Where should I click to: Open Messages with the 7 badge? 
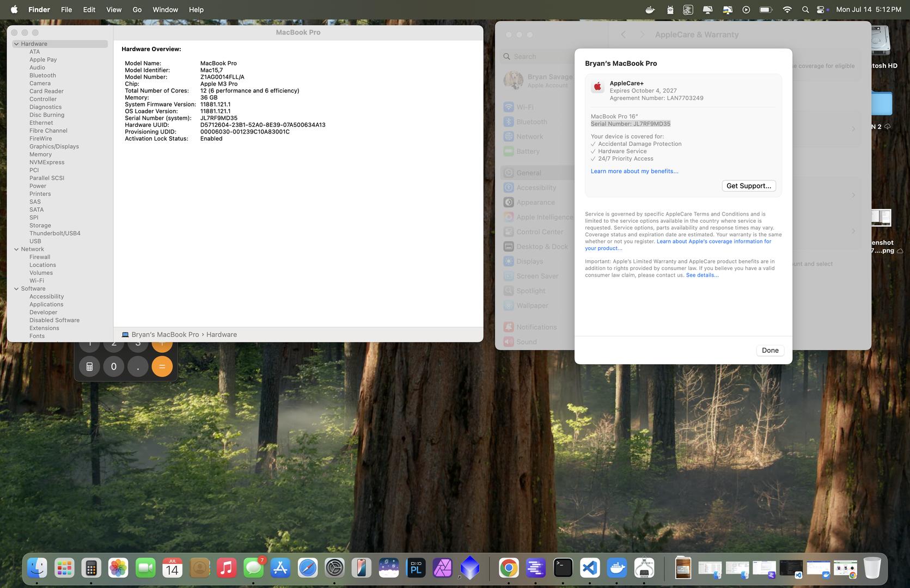pyautogui.click(x=253, y=568)
